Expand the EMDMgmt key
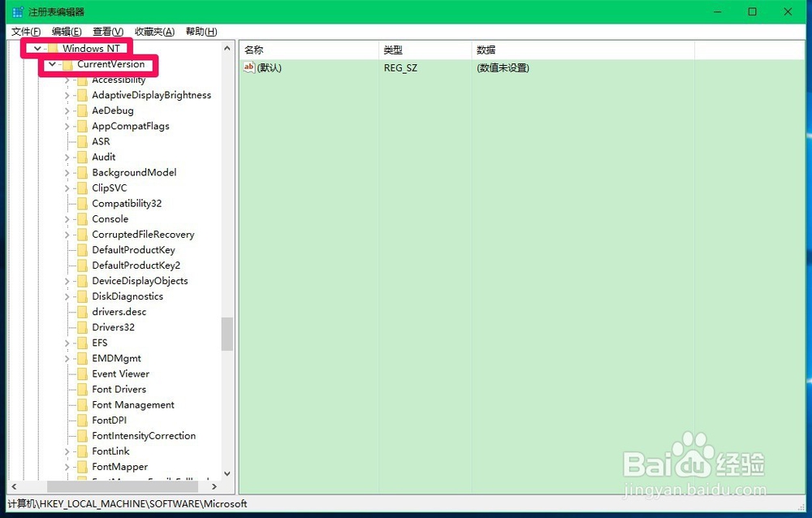Image resolution: width=812 pixels, height=518 pixels. (67, 359)
